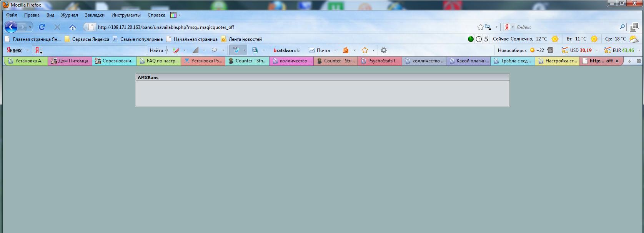Image resolution: width=644 pixels, height=233 pixels.
Task: Click the Yandex bar page translate icon
Action: [255, 50]
